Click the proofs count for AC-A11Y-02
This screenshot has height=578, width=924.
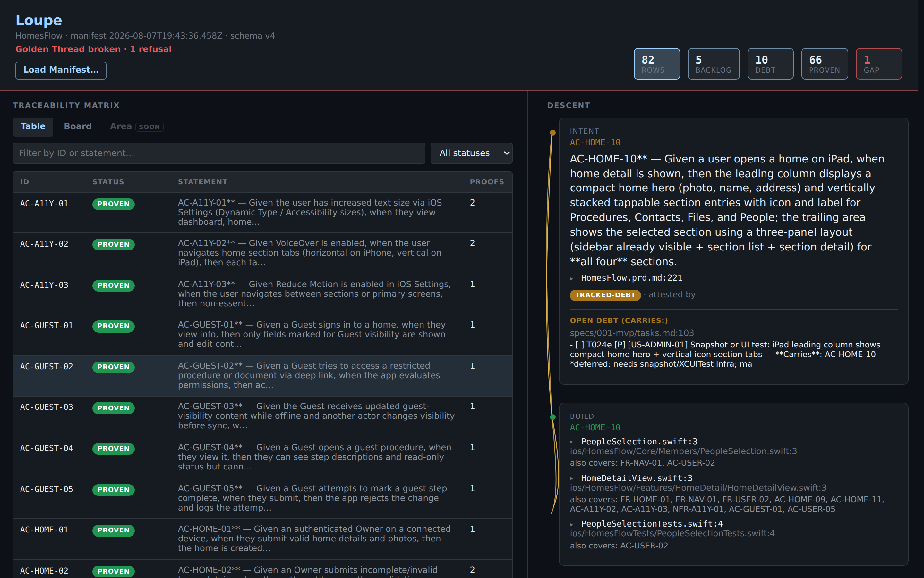pos(472,243)
